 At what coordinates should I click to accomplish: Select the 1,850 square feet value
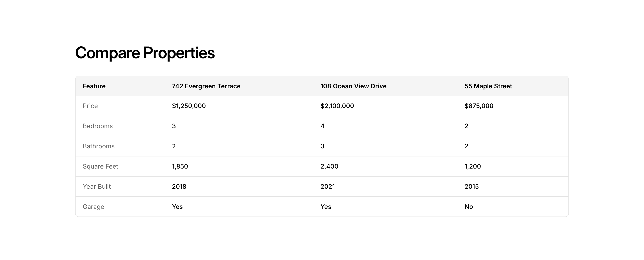point(180,166)
